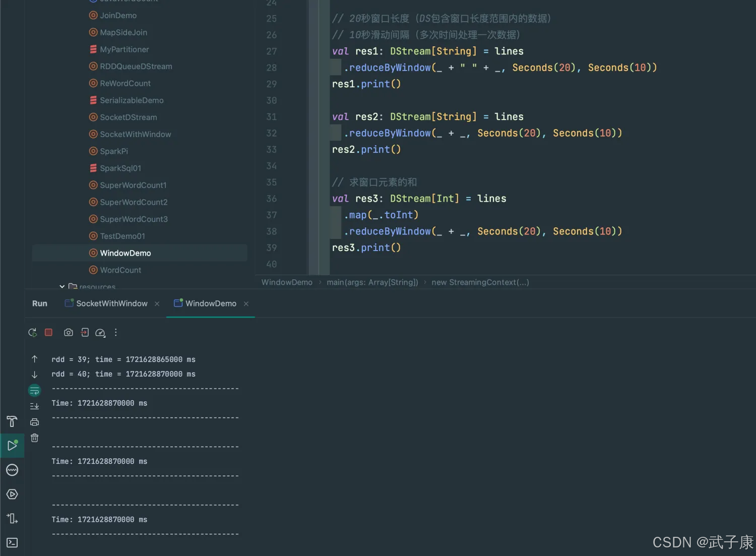Open more options in Run toolbar

point(116,333)
